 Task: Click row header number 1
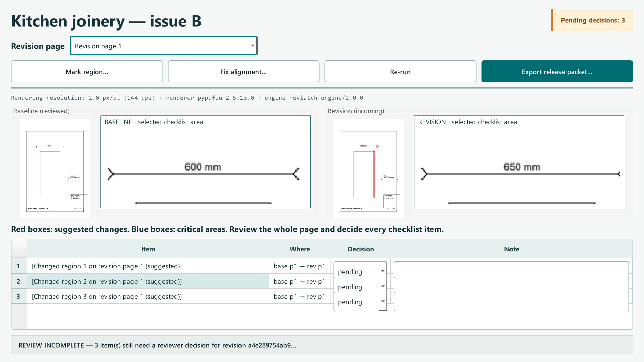(19, 266)
